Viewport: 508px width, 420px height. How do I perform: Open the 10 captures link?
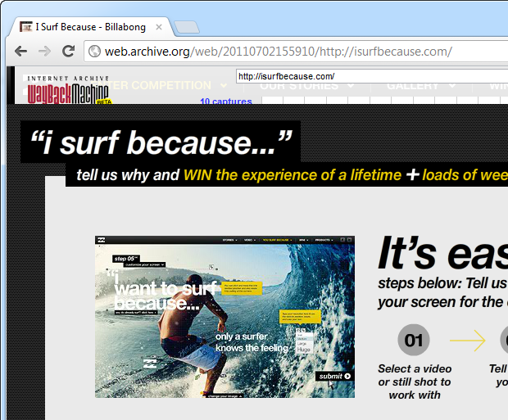(226, 102)
